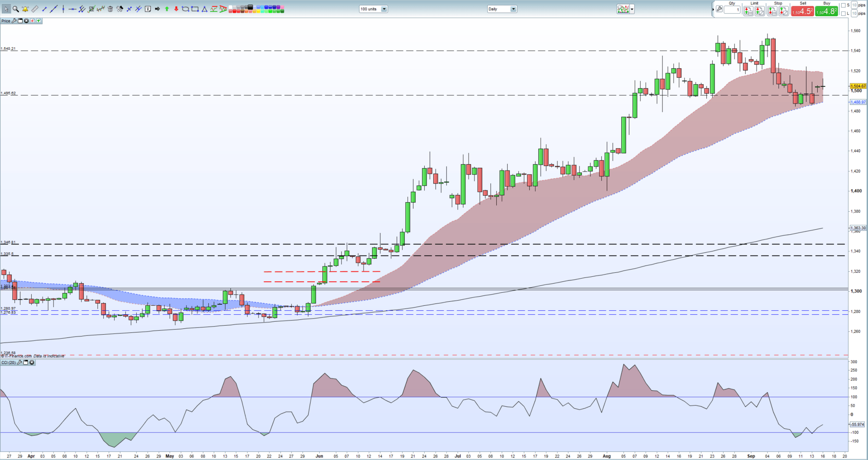Open CCI (20) wrench settings
Viewport: 868px width, 460px height.
(20, 362)
